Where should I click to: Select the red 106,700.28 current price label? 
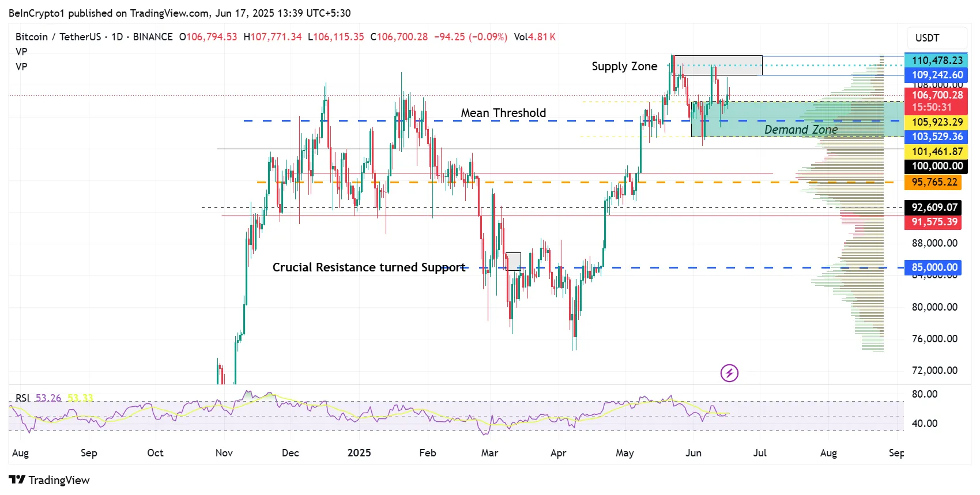[x=937, y=95]
